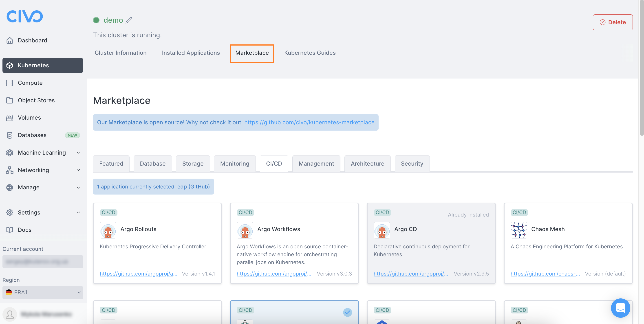Open the Cluster Information tab
Image resolution: width=644 pixels, height=324 pixels.
pyautogui.click(x=120, y=53)
